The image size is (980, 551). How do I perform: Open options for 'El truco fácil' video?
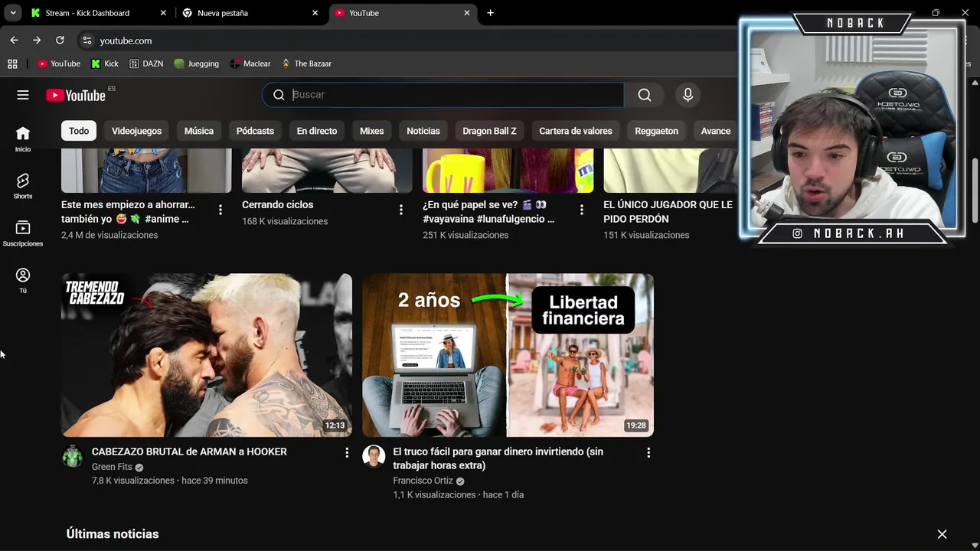tap(648, 453)
